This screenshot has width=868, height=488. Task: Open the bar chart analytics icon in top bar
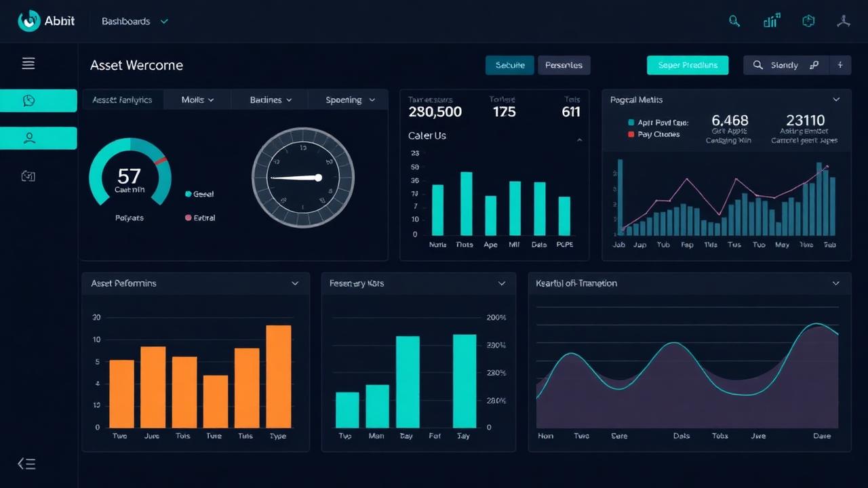(771, 21)
